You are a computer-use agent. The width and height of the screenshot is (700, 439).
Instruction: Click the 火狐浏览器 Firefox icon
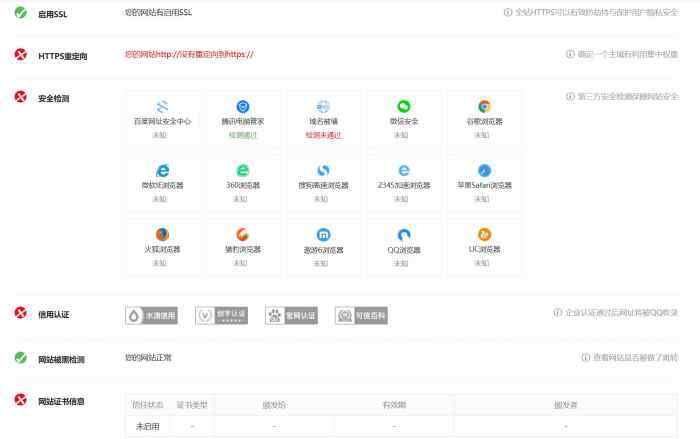(x=162, y=234)
